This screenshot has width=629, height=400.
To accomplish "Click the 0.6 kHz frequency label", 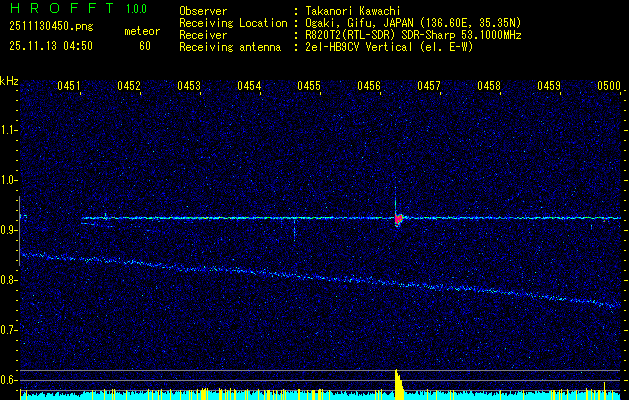I will click(x=9, y=380).
